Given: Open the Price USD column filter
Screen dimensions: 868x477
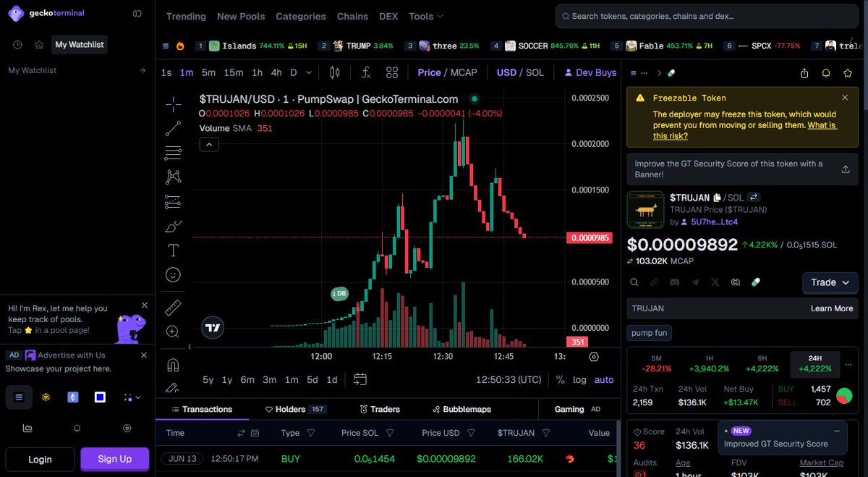Looking at the screenshot, I should [471, 433].
